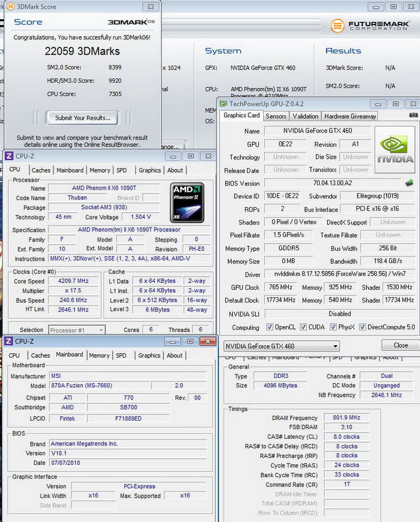The image size is (420, 522).
Task: Click the Multiplier value x 17.5
Action: coord(73,290)
